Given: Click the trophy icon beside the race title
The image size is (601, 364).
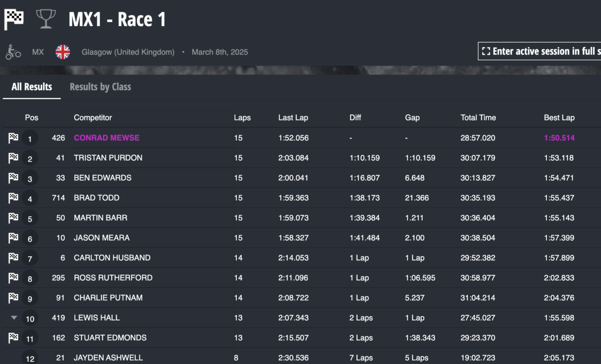Looking at the screenshot, I should tap(46, 20).
